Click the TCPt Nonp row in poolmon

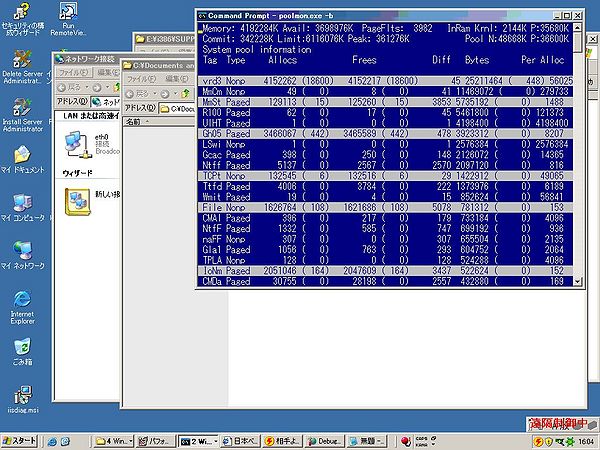385,176
